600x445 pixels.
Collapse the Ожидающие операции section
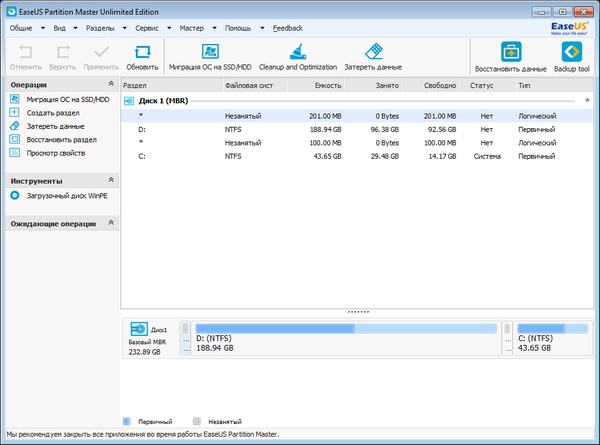tap(110, 222)
